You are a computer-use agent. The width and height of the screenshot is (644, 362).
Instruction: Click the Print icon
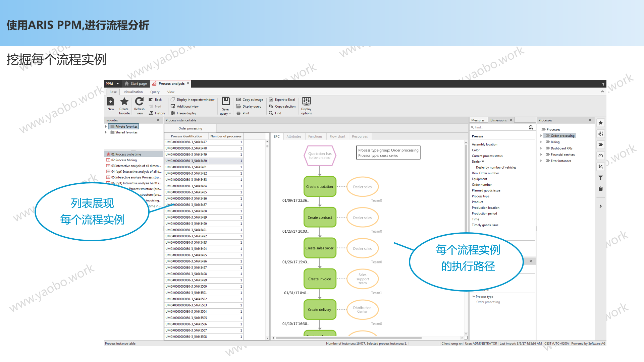click(x=238, y=113)
